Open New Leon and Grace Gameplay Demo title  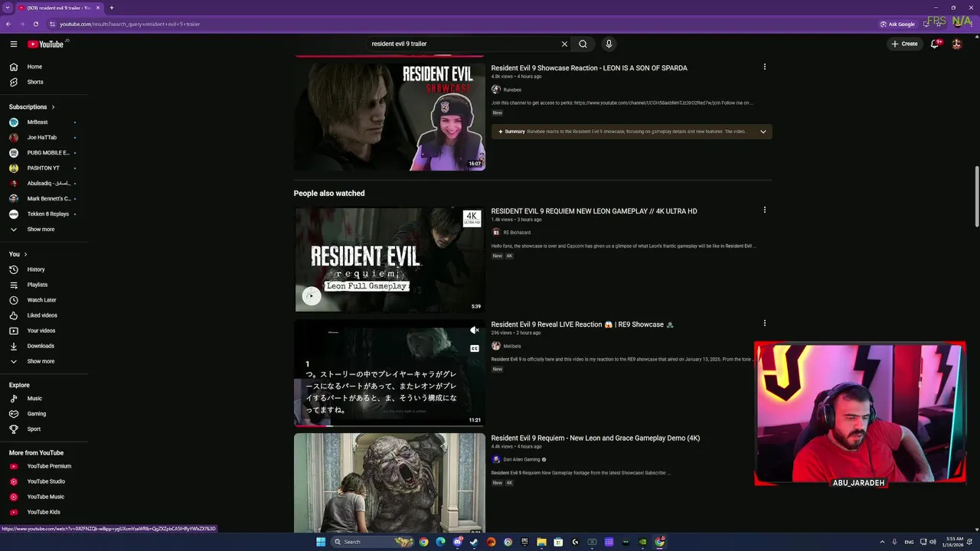pyautogui.click(x=595, y=439)
